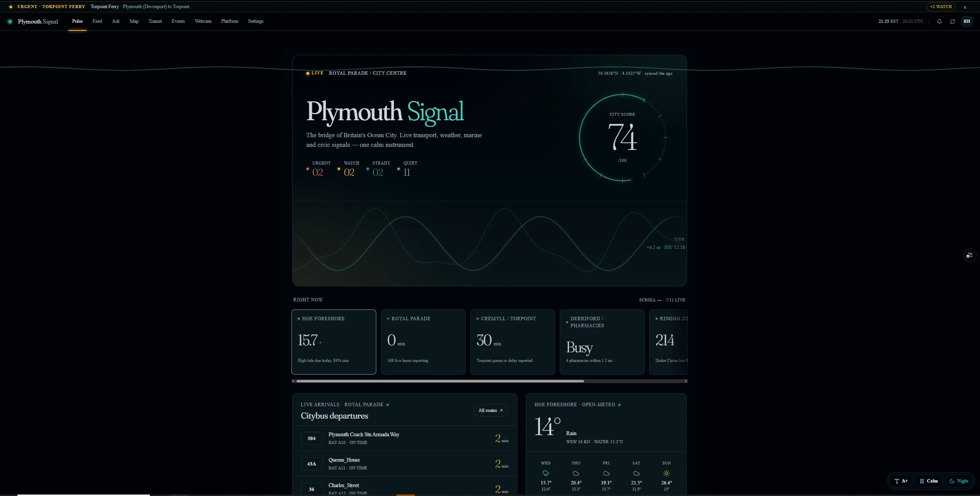Click the Citybus departures heading
The image size is (980, 496).
click(334, 416)
